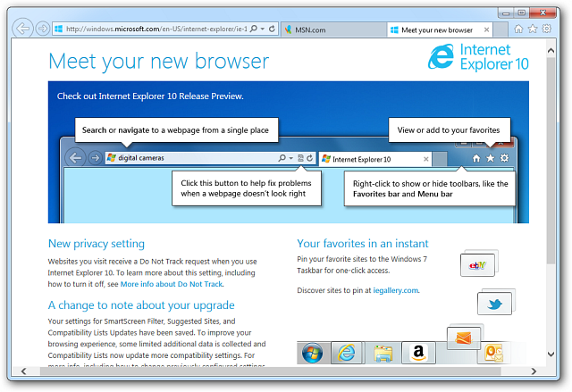Screen dimensions: 572x392
Task: Click the Home icon in browser toolbar
Action: click(x=518, y=29)
